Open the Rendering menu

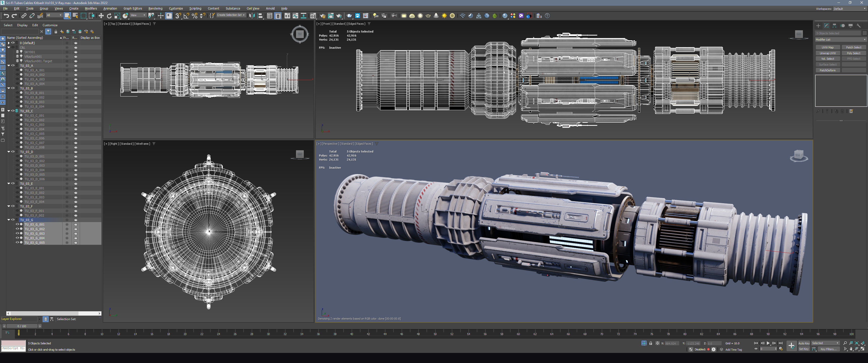coord(155,9)
